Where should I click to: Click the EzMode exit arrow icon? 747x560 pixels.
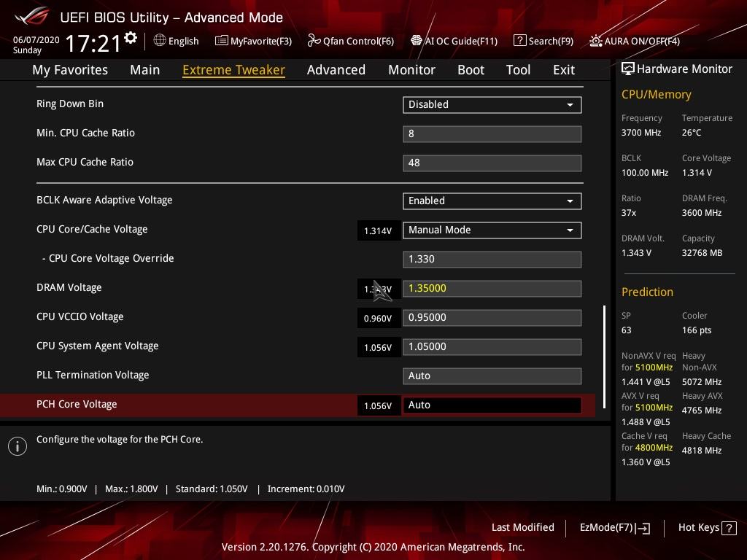tap(643, 528)
